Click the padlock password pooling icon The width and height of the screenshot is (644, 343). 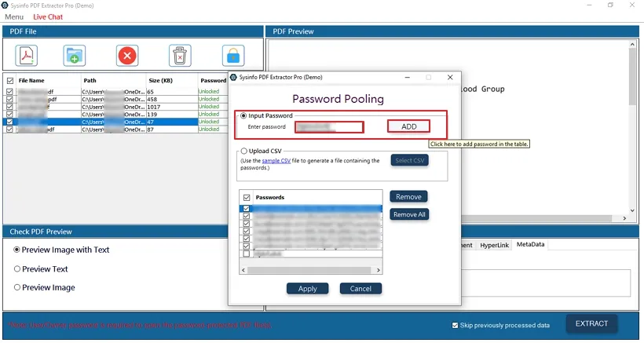[233, 56]
